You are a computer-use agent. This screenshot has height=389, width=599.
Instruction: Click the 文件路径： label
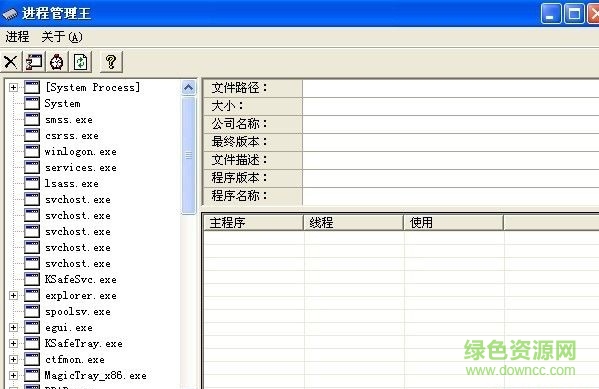click(240, 88)
